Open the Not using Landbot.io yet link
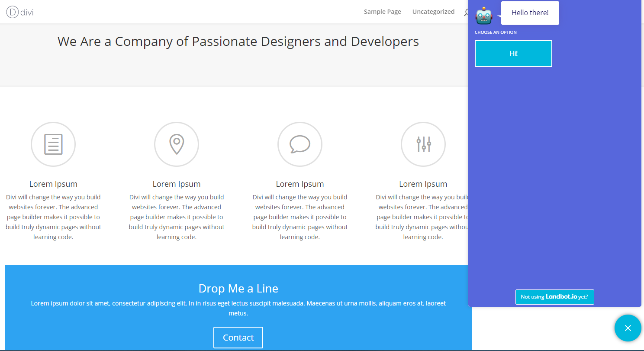The width and height of the screenshot is (644, 351). 554,297
